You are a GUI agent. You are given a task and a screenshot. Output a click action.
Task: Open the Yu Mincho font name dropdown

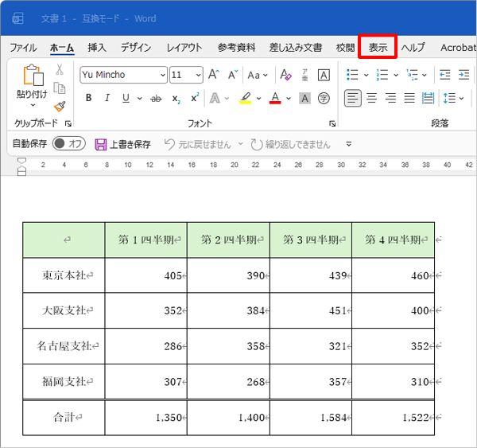[163, 75]
